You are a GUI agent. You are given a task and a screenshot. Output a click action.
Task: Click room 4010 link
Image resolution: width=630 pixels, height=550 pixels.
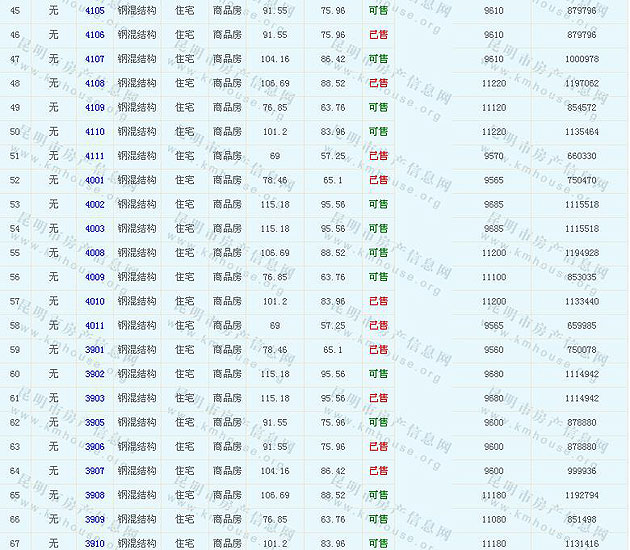coord(95,301)
